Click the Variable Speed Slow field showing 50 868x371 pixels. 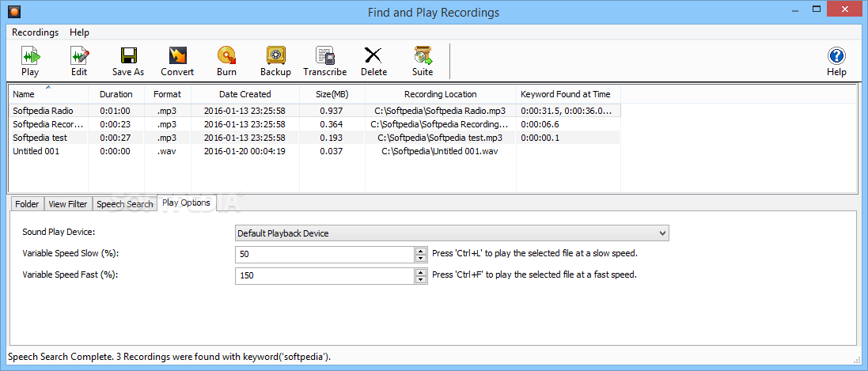click(x=325, y=255)
